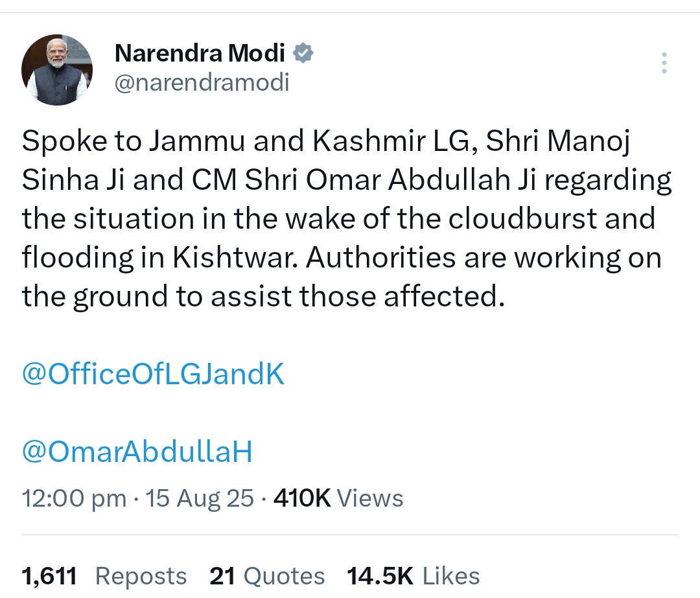Click the blue verified badge

(303, 53)
